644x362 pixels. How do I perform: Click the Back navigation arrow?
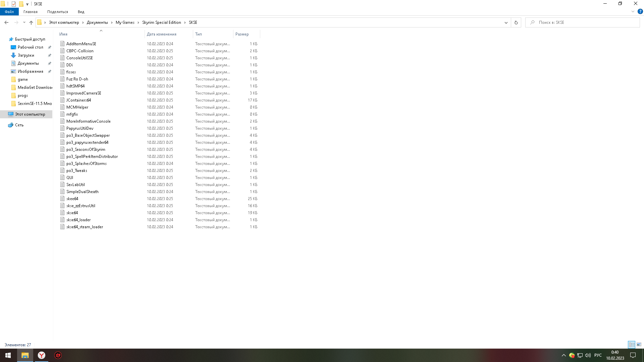pos(6,22)
